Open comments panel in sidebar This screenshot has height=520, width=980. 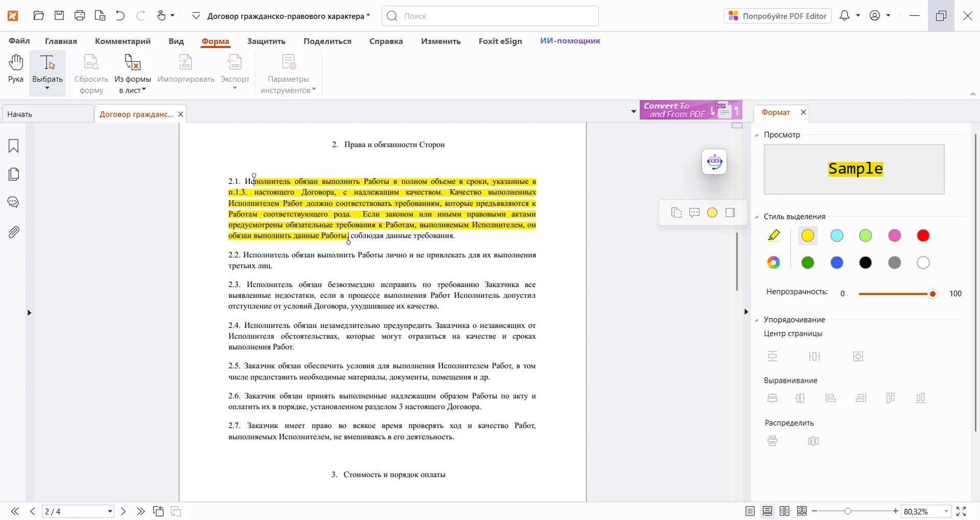coord(14,202)
